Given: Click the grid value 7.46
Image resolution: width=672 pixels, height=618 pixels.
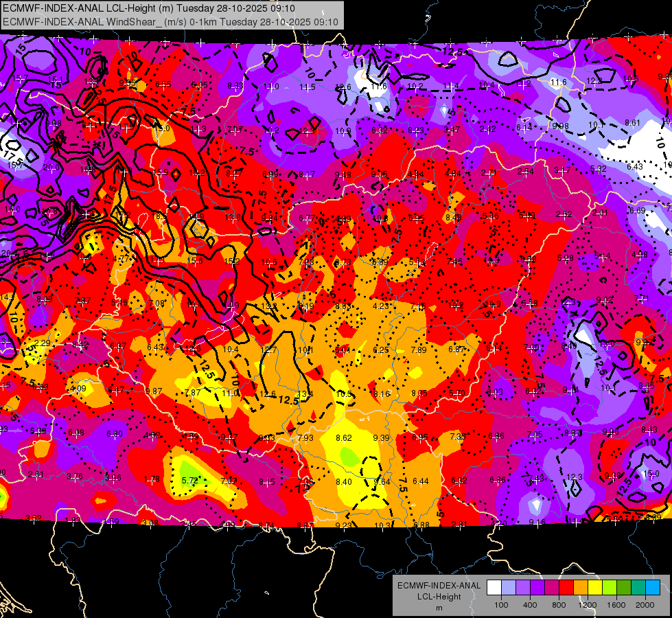Looking at the screenshot, I should click(454, 262).
